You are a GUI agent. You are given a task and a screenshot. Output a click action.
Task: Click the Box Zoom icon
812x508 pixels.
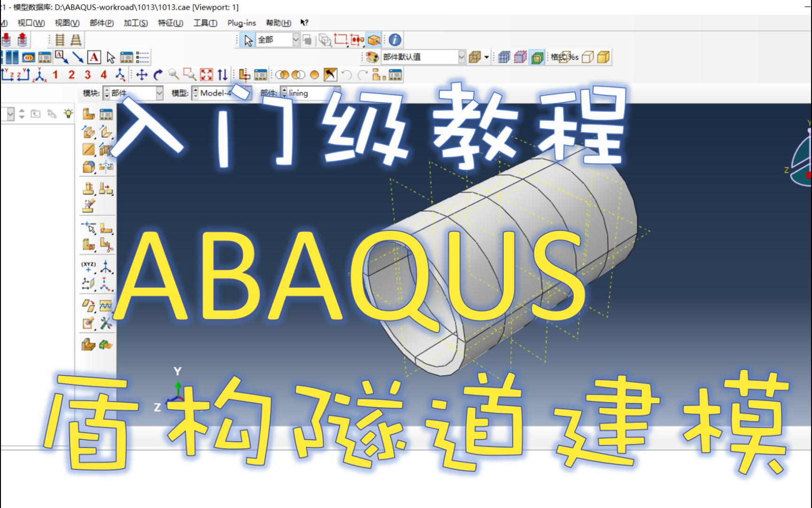[x=190, y=75]
